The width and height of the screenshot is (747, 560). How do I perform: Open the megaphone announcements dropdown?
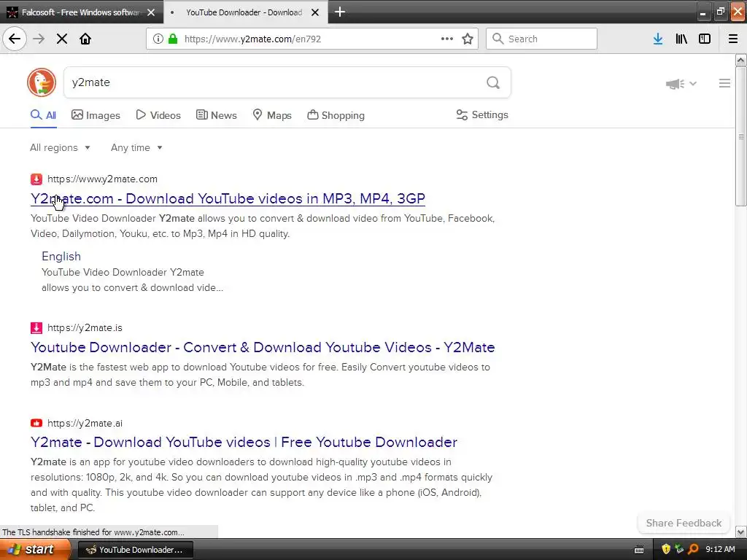pos(681,84)
